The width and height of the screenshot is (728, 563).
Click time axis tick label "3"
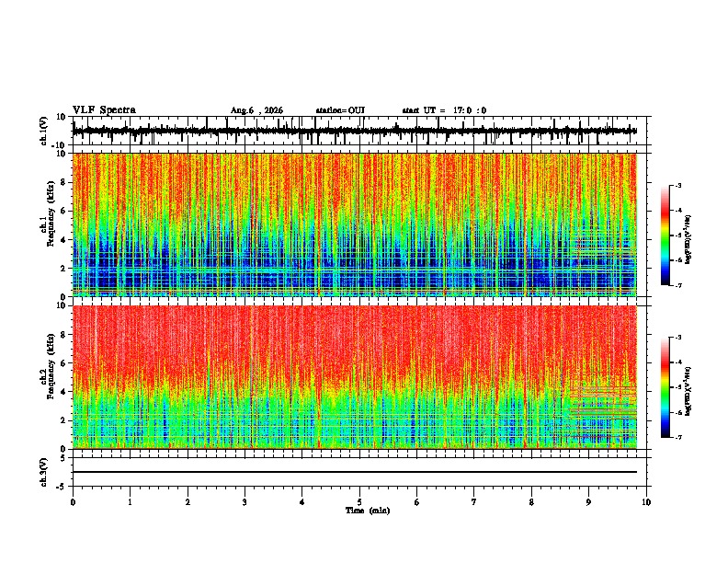(245, 502)
